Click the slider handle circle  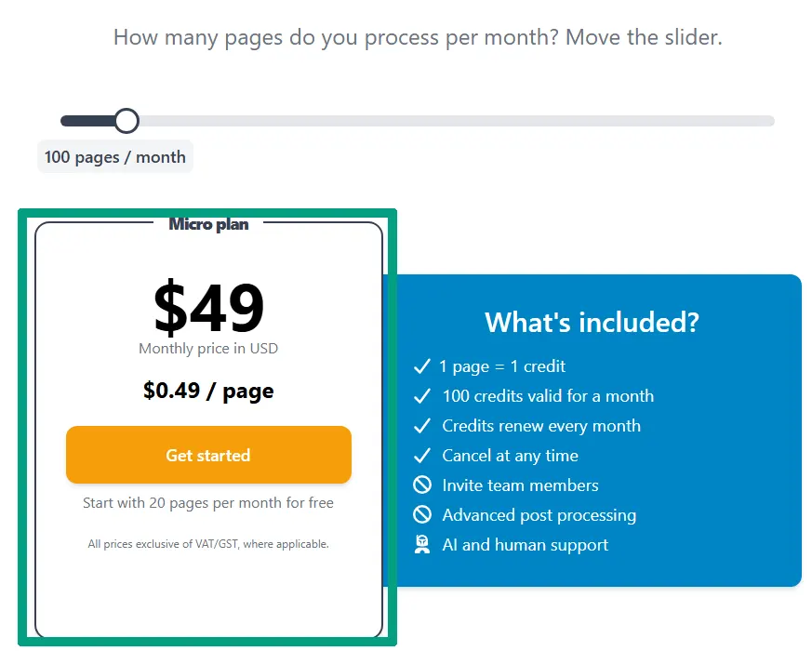(126, 120)
